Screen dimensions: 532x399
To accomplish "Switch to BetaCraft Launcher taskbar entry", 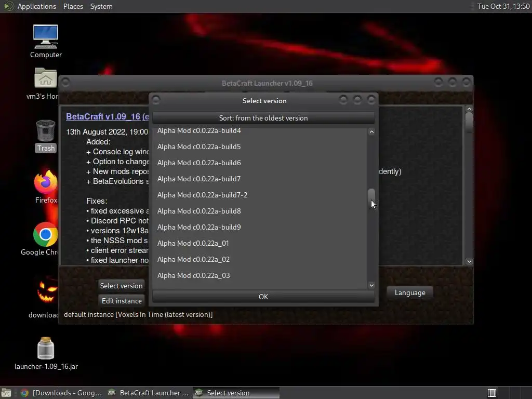I will 148,393.
